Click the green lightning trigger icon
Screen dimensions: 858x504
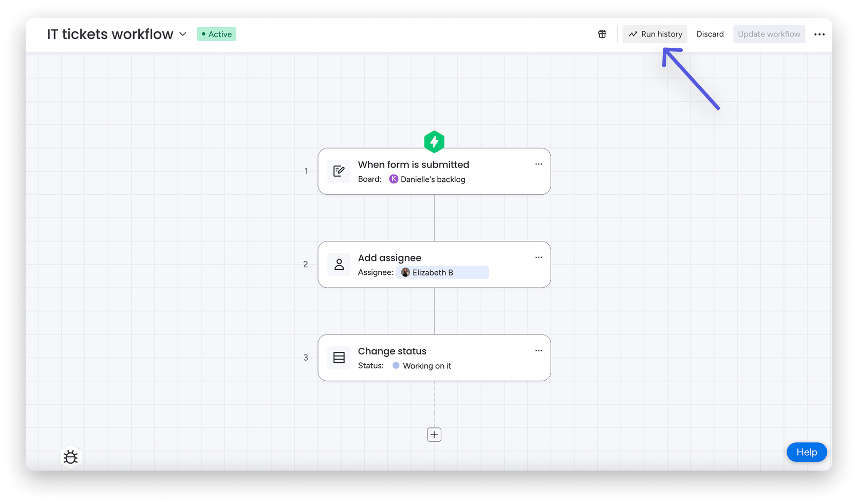(434, 142)
